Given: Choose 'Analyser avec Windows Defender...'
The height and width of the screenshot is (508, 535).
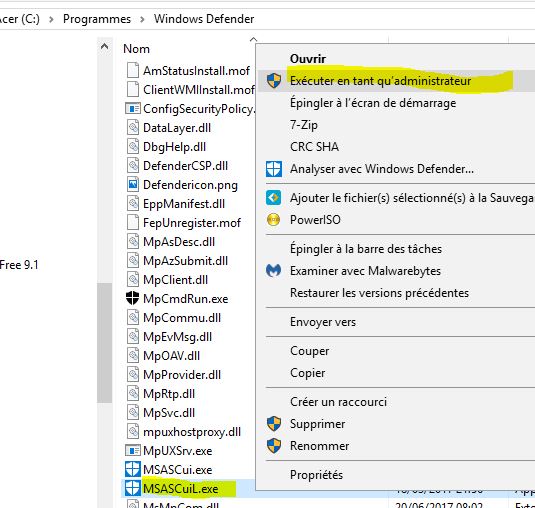Looking at the screenshot, I should (x=382, y=169).
